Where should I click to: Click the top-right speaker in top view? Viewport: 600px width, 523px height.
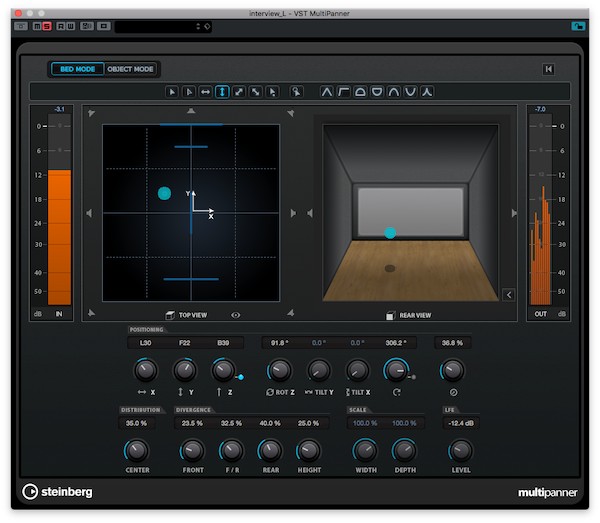tap(291, 113)
